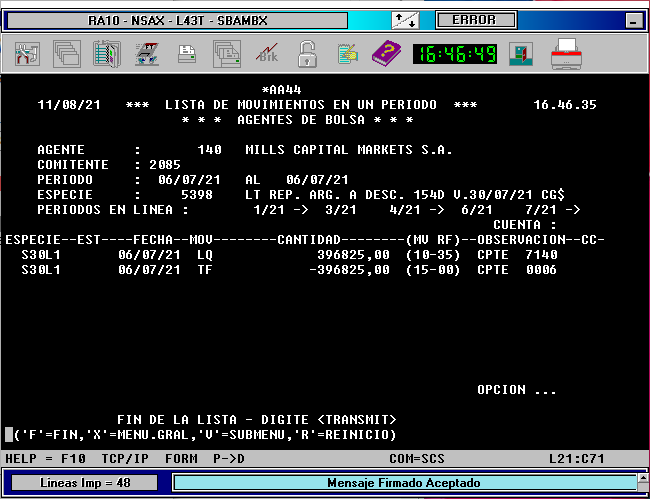The width and height of the screenshot is (650, 499).
Task: Click the RA10 - NSAX - L43T - SBAMBX title
Action: tap(177, 20)
